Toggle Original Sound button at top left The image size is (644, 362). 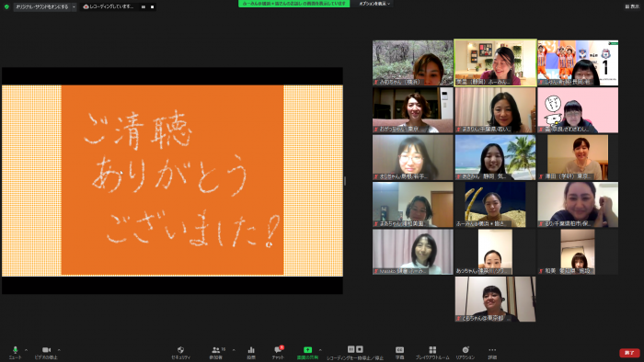[42, 6]
